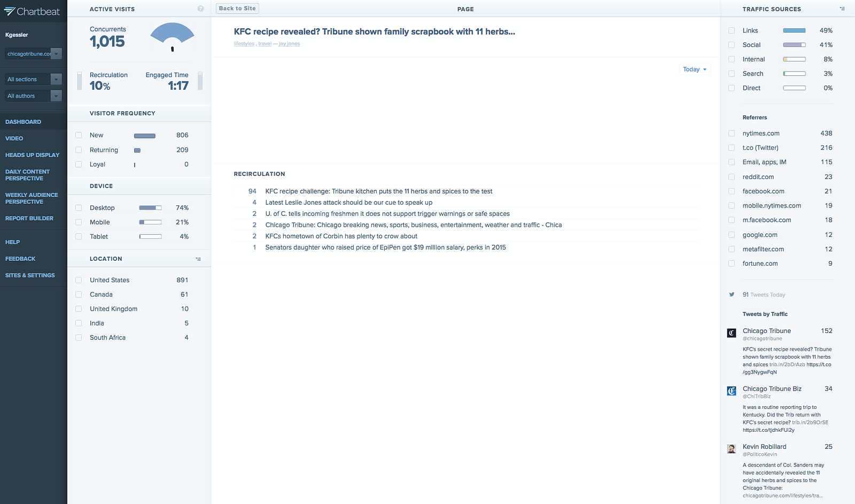Screen dimensions: 855x504
Task: Open Daily Content Perspective
Action: pyautogui.click(x=27, y=175)
